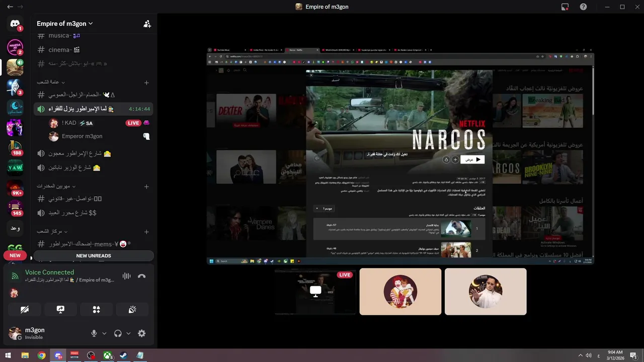Open Empire of m3gon server menu
Image resolution: width=644 pixels, height=362 pixels.
[64, 24]
